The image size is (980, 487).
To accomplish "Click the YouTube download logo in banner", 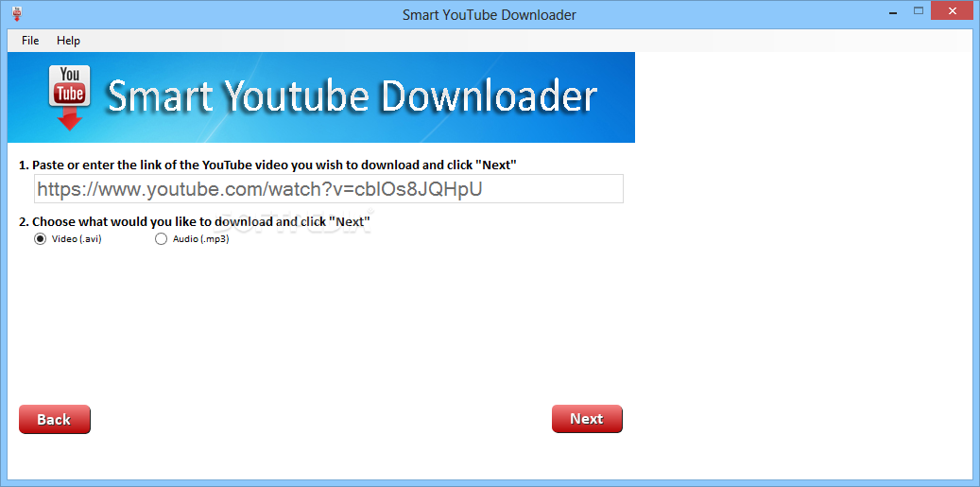I will pyautogui.click(x=69, y=97).
